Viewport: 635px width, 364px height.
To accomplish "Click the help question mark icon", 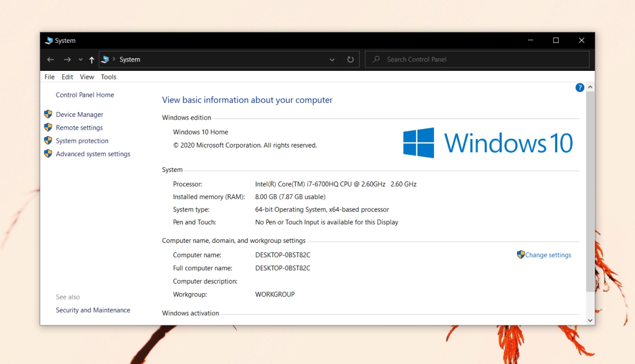I will click(x=579, y=87).
